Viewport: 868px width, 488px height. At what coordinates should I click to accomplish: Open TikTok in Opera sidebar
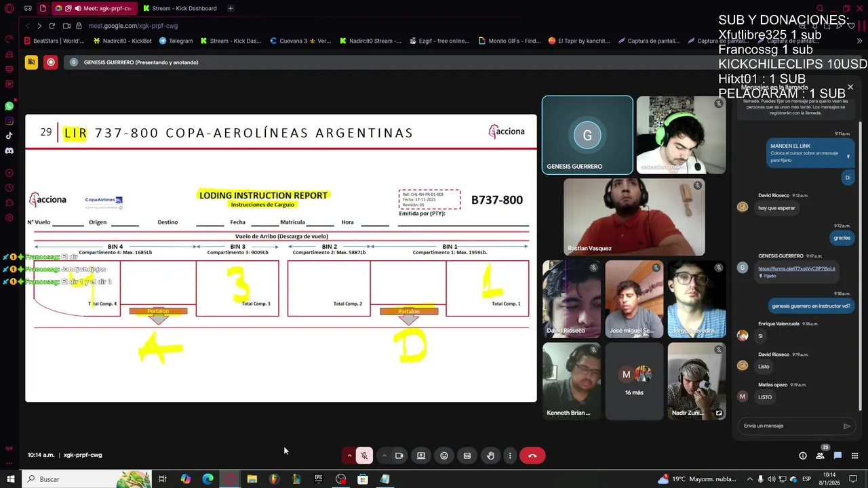tap(9, 136)
